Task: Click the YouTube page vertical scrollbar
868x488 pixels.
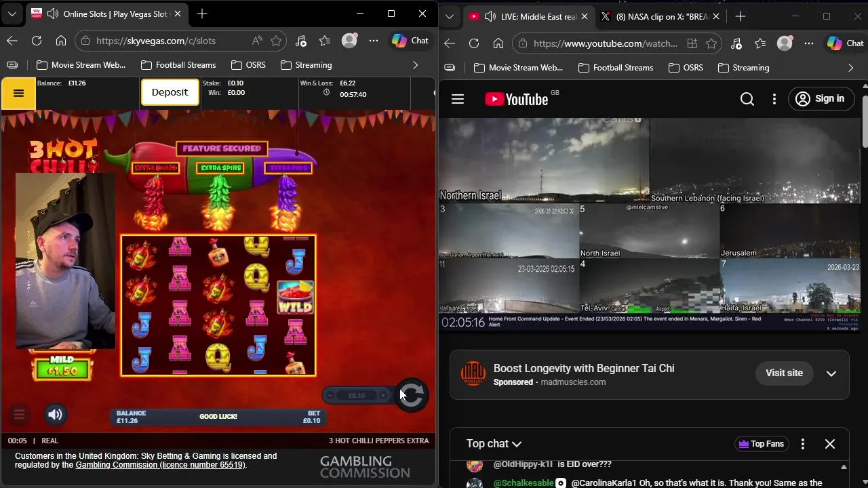Action: click(x=865, y=122)
